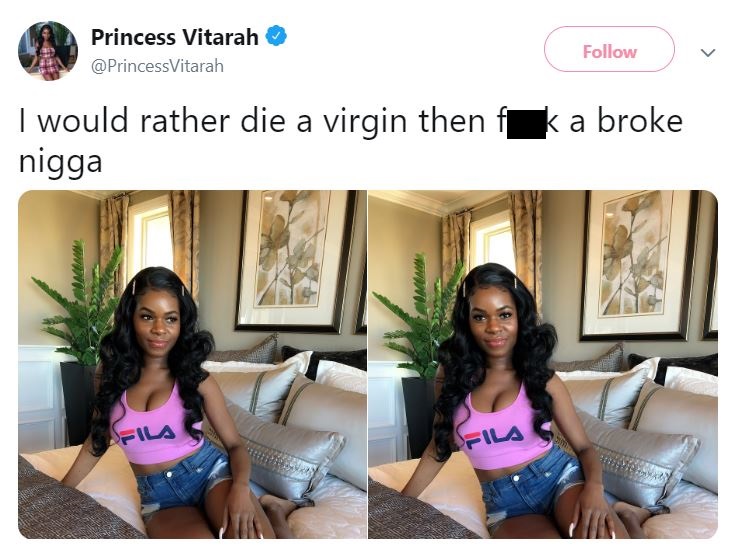Click the framed flower painting in left photo
Image resolution: width=733 pixels, height=558 pixels.
point(296,261)
